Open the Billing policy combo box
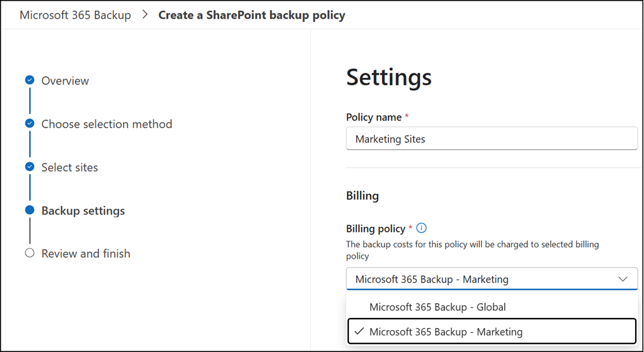Image resolution: width=644 pixels, height=352 pixels. [x=491, y=279]
